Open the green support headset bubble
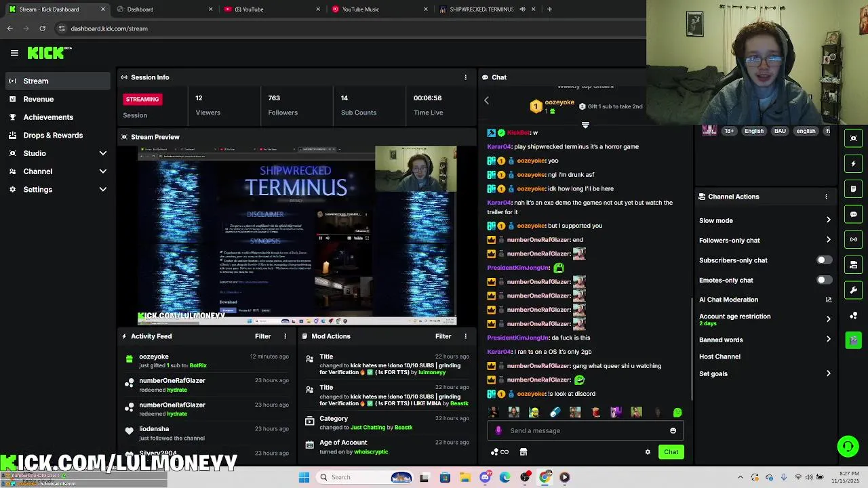 pyautogui.click(x=848, y=446)
